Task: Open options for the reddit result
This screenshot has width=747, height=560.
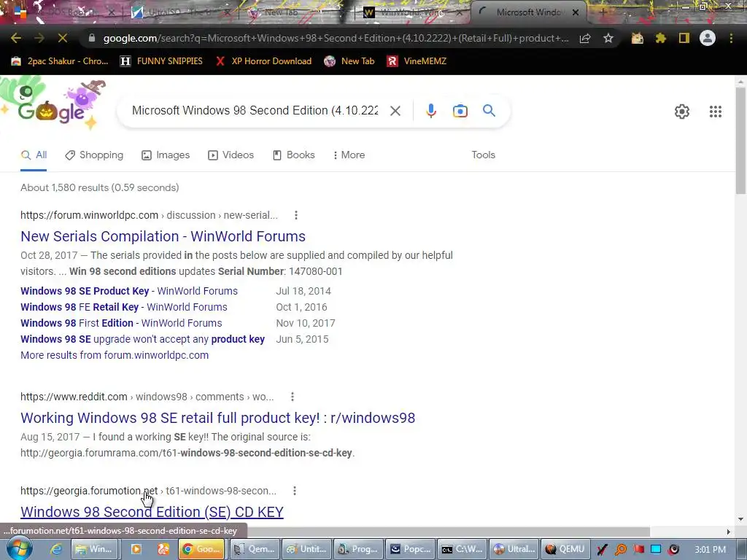Action: (292, 397)
